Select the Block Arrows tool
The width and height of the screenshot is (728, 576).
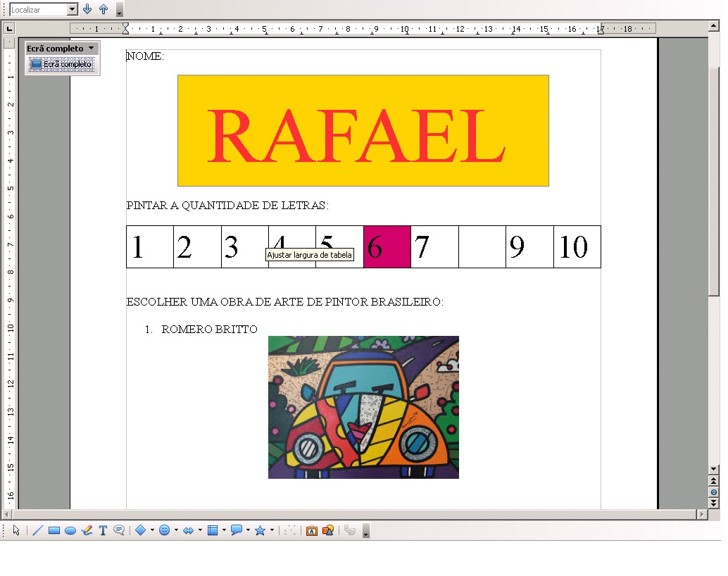click(x=188, y=530)
